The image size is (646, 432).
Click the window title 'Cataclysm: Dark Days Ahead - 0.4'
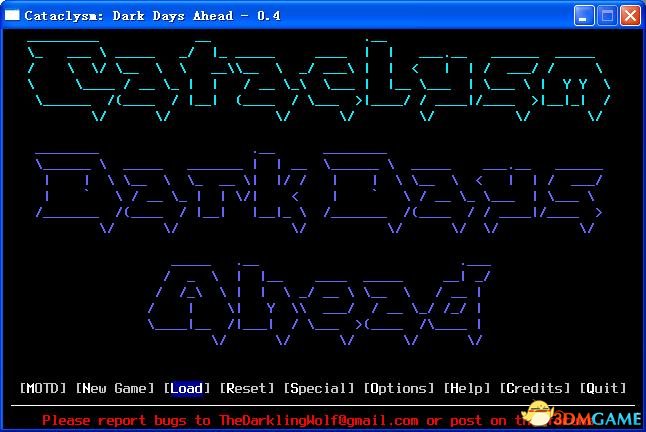pos(152,16)
